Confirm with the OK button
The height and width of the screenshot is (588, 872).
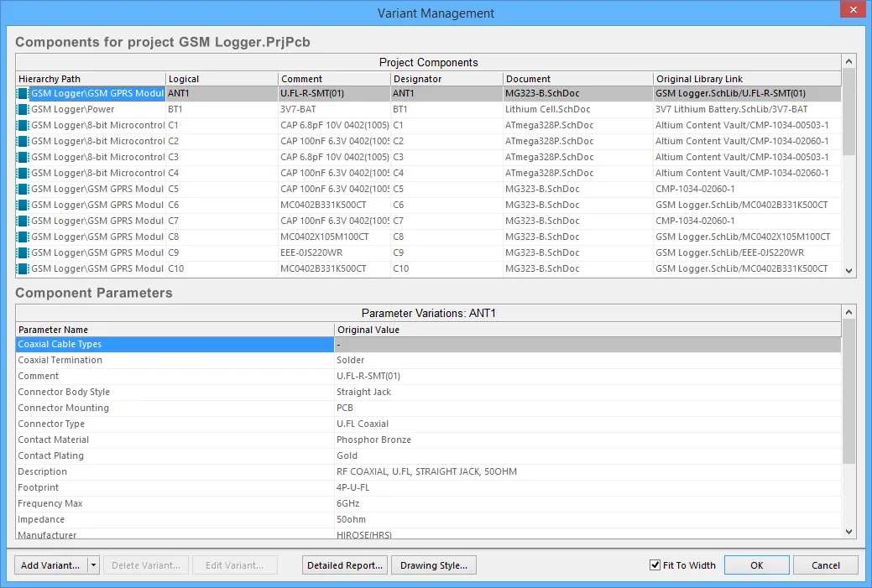[756, 565]
